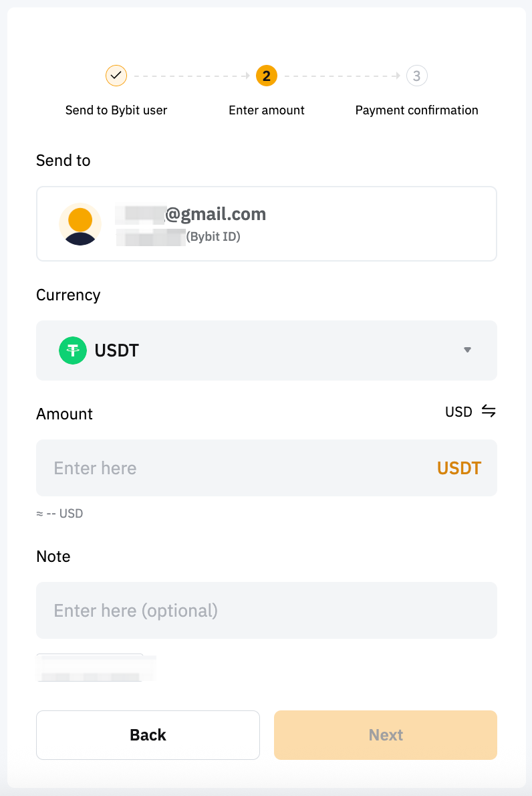Click the swap arrows icon beside USD
Image resolution: width=532 pixels, height=796 pixels.
[x=489, y=411]
